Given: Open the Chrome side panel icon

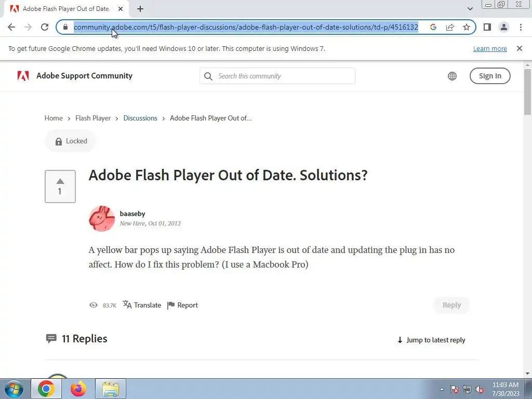Looking at the screenshot, I should pyautogui.click(x=487, y=27).
